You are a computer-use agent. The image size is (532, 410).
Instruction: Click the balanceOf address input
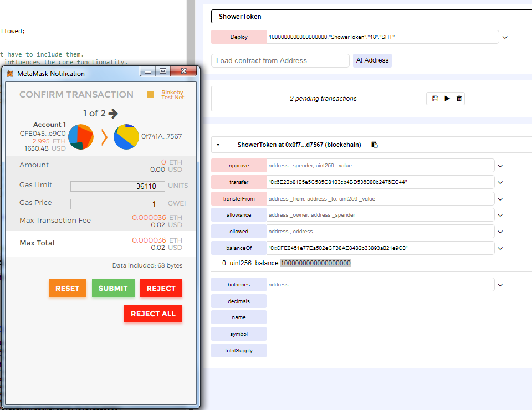click(x=380, y=248)
